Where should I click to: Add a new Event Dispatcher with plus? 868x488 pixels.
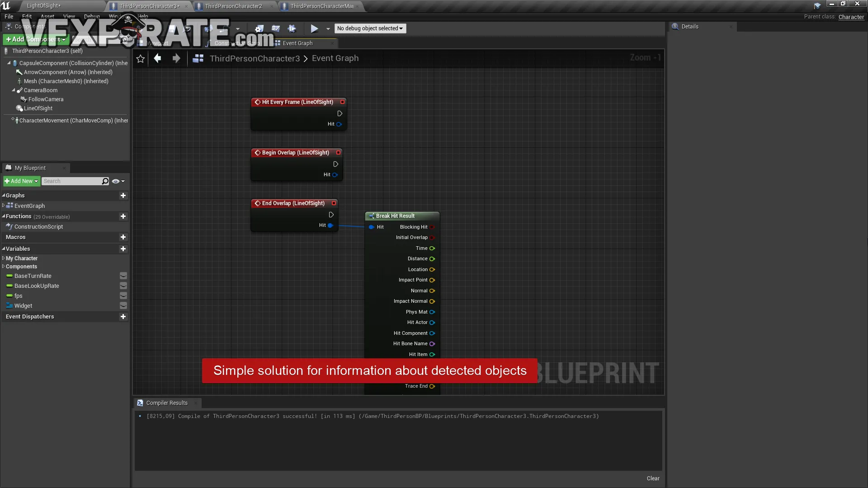pos(123,317)
